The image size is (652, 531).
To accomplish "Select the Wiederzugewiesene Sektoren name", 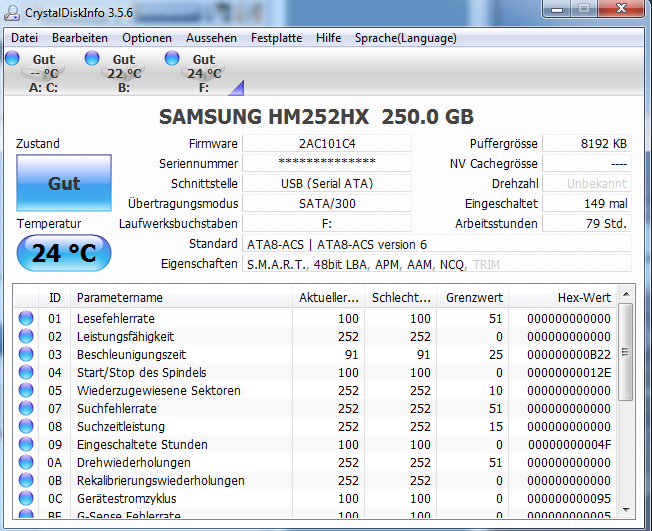I will [x=158, y=390].
